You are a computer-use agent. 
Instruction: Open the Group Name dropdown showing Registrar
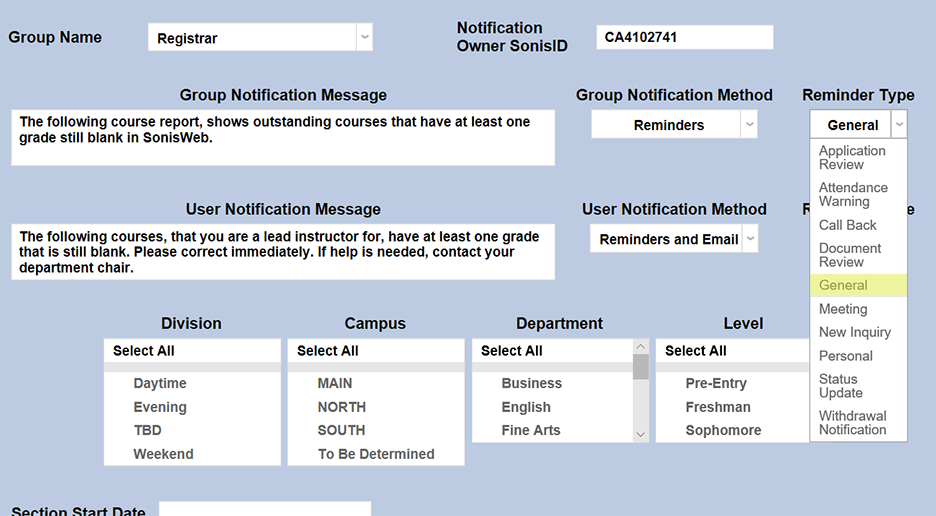(260, 37)
